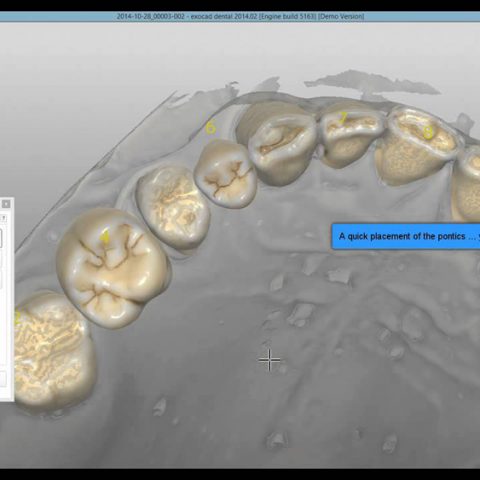Click the yellow tooth number 8 label
Viewport: 480px width, 480px height.
428,132
